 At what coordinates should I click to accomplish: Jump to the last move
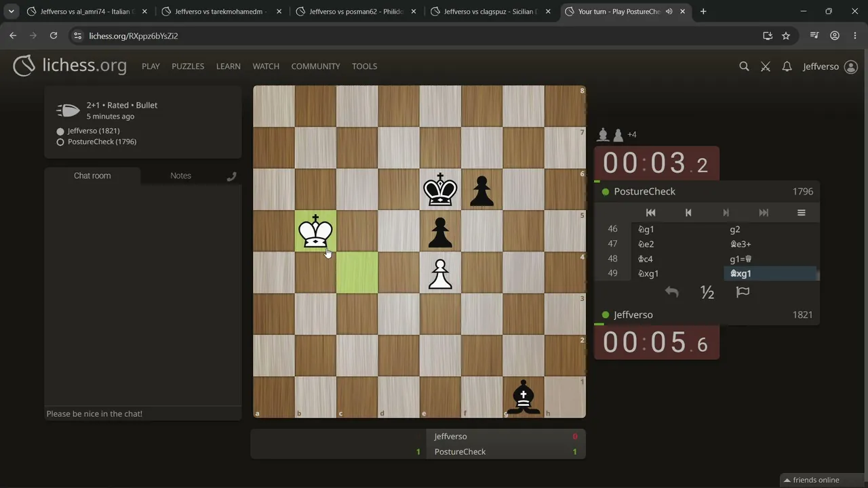pos(764,213)
